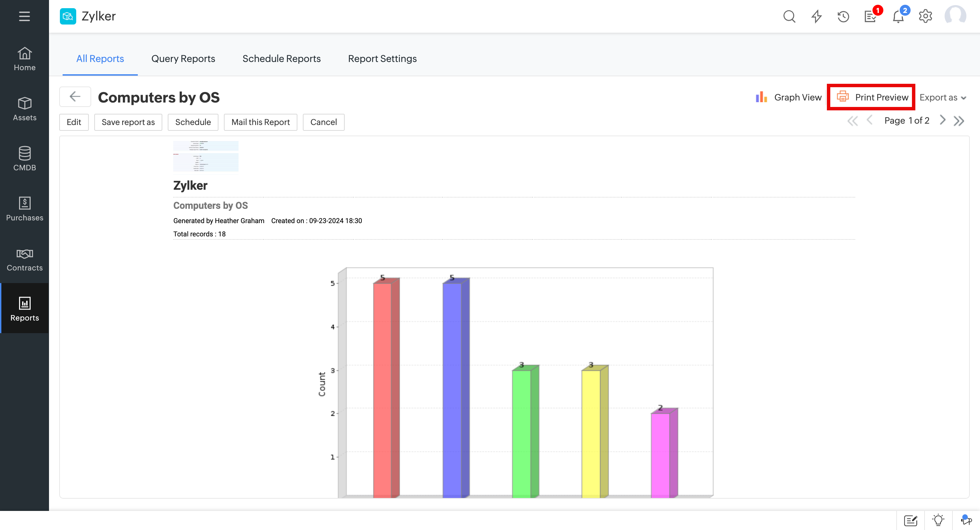Open notifications bell icon
The image size is (980, 530).
[898, 16]
